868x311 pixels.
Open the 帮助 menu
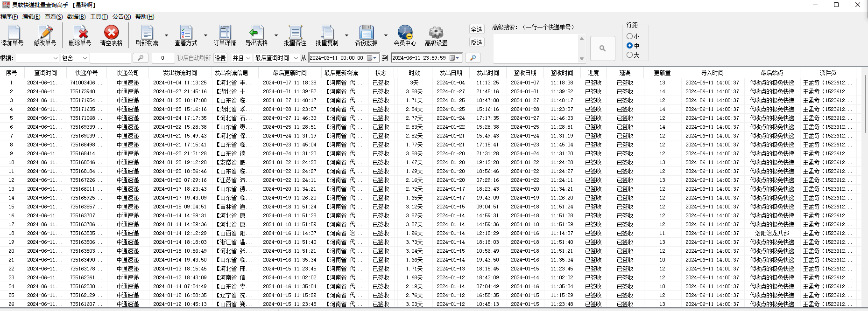point(145,17)
